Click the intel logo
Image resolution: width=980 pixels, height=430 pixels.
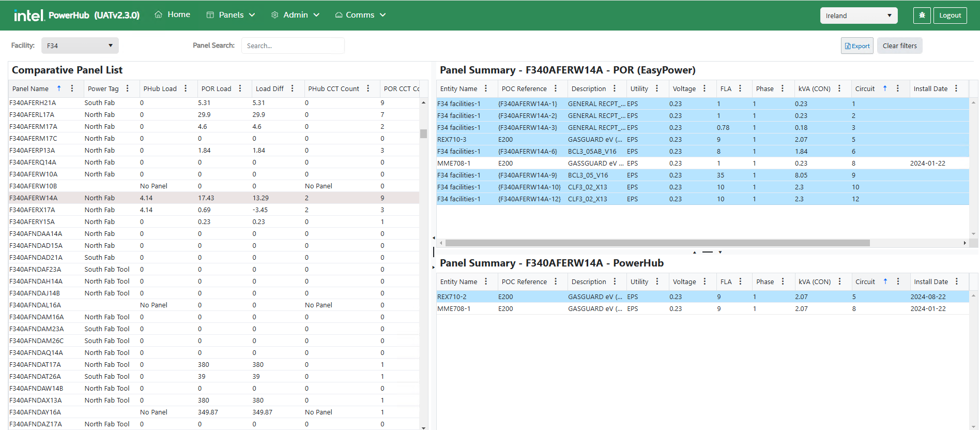29,16
